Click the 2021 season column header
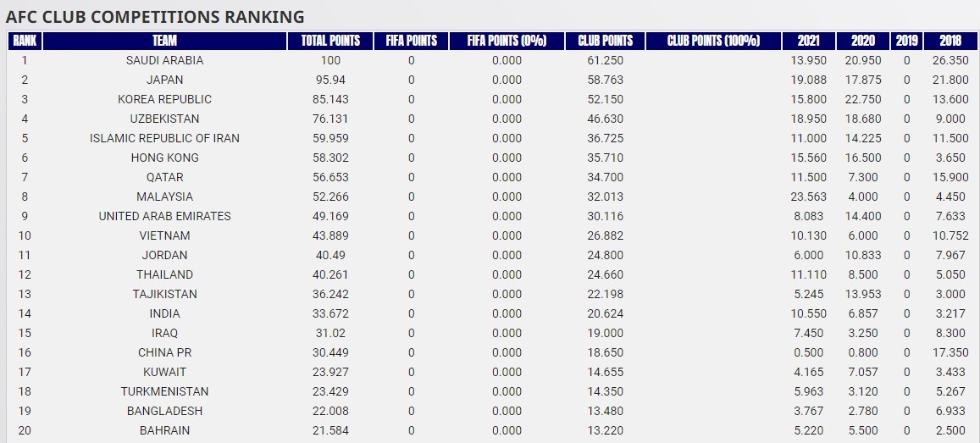This screenshot has width=980, height=443. [x=808, y=41]
